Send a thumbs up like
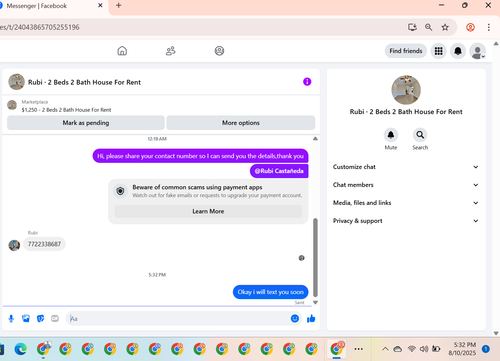500x361 pixels. 311,319
